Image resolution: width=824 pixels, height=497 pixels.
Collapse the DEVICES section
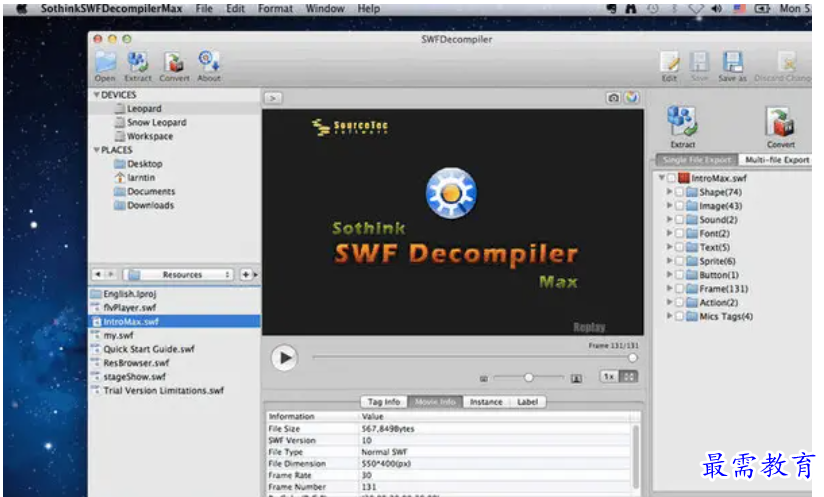(96, 95)
